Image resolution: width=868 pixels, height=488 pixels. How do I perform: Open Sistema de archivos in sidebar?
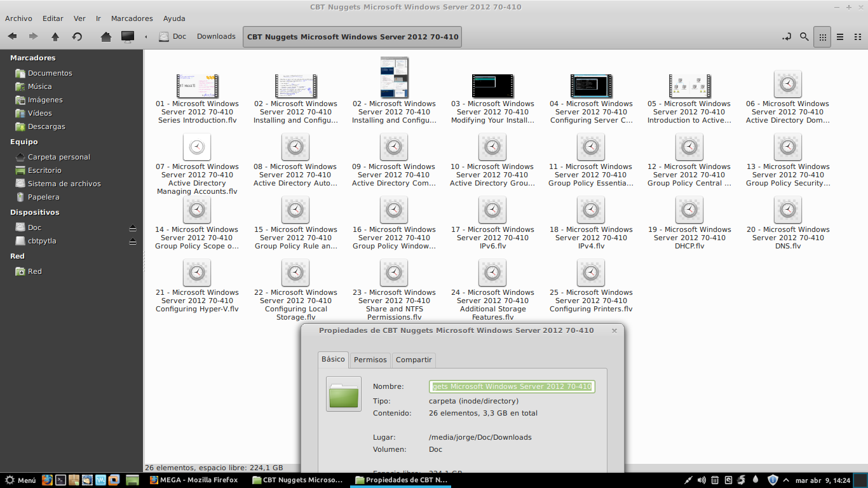[64, 184]
